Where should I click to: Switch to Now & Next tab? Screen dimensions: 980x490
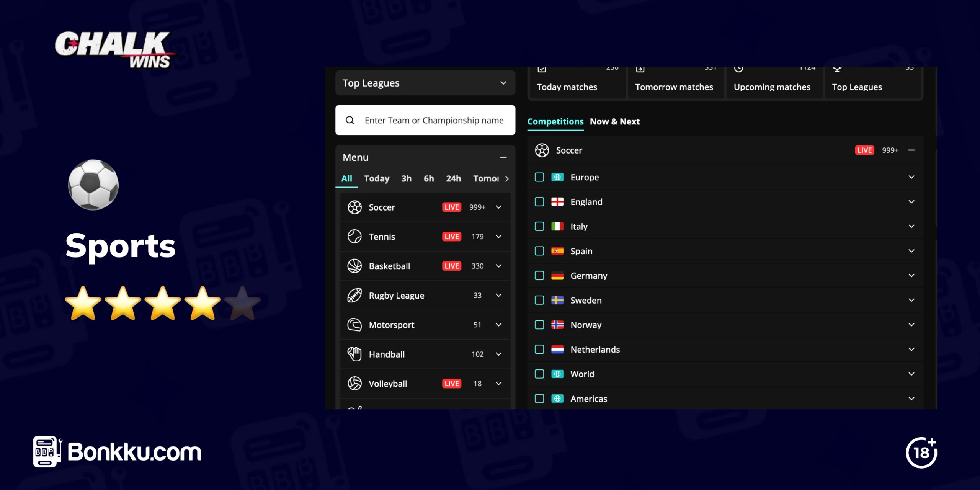(614, 121)
